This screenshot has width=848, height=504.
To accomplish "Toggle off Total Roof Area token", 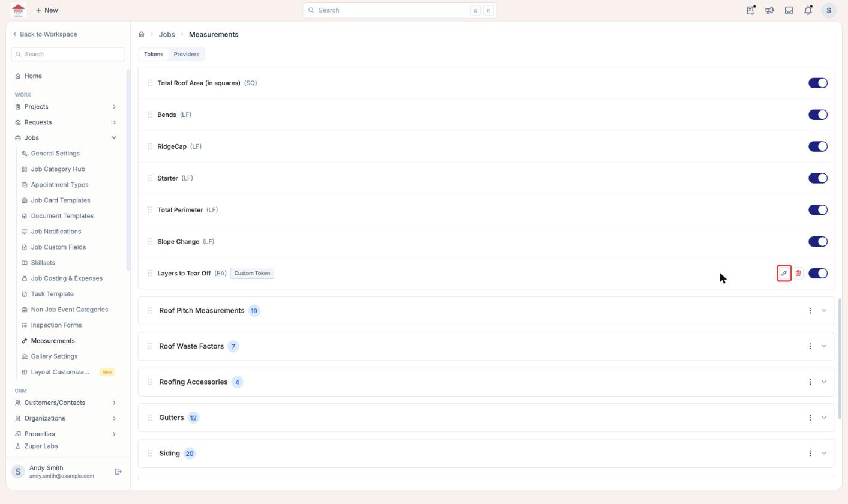I will (x=818, y=83).
